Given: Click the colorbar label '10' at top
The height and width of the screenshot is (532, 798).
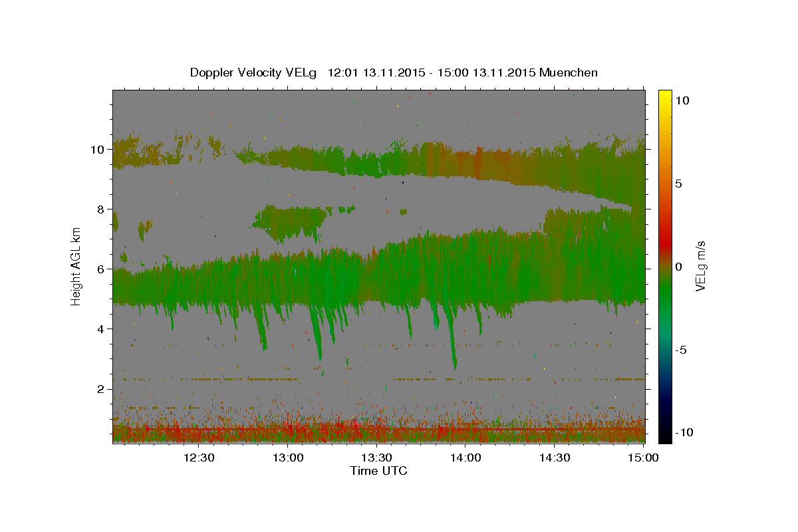Looking at the screenshot, I should tap(682, 100).
